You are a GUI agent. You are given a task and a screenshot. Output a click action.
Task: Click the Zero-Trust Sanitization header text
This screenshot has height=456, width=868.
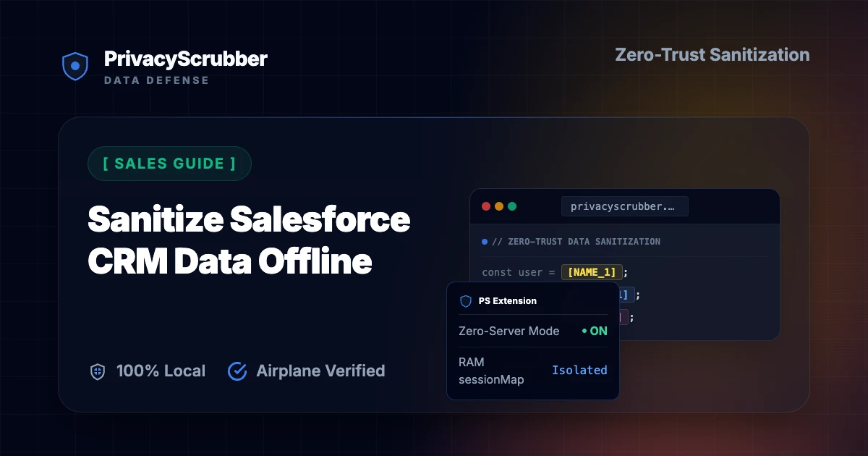[712, 55]
